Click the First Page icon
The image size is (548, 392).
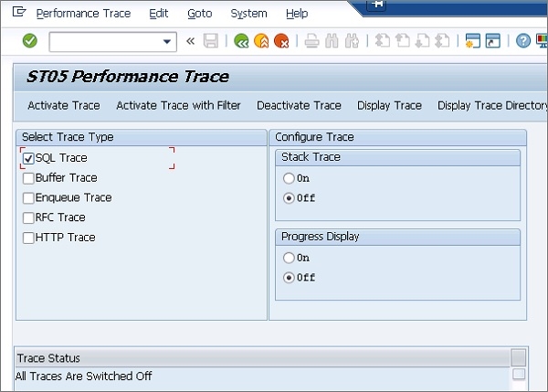point(383,41)
